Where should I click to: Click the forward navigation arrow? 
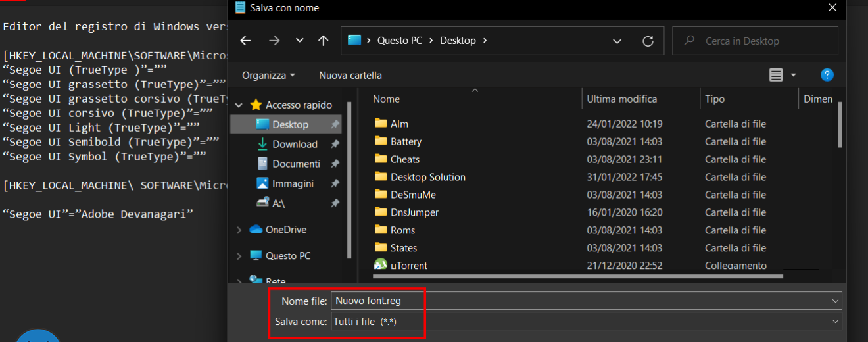tap(274, 41)
